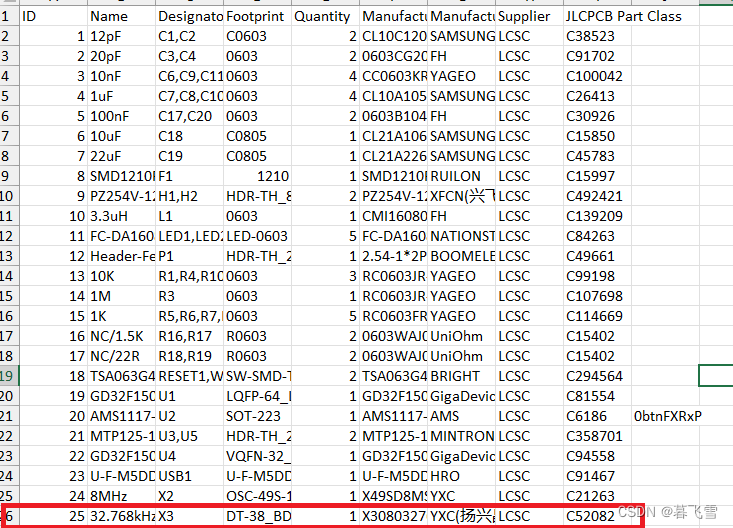Select manufacturer cell BOOMELE
The height and width of the screenshot is (528, 733).
point(461,256)
